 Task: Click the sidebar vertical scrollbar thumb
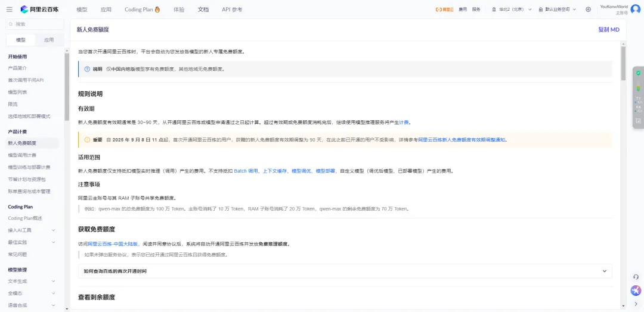67,86
